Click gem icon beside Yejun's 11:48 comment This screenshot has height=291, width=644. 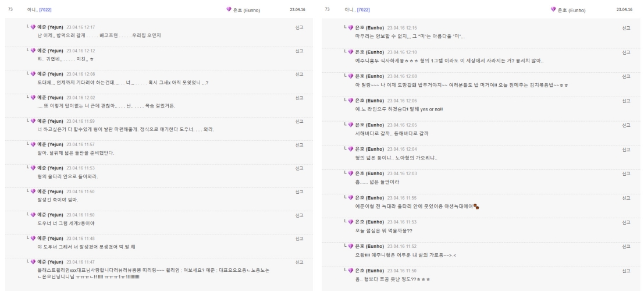pos(33,238)
